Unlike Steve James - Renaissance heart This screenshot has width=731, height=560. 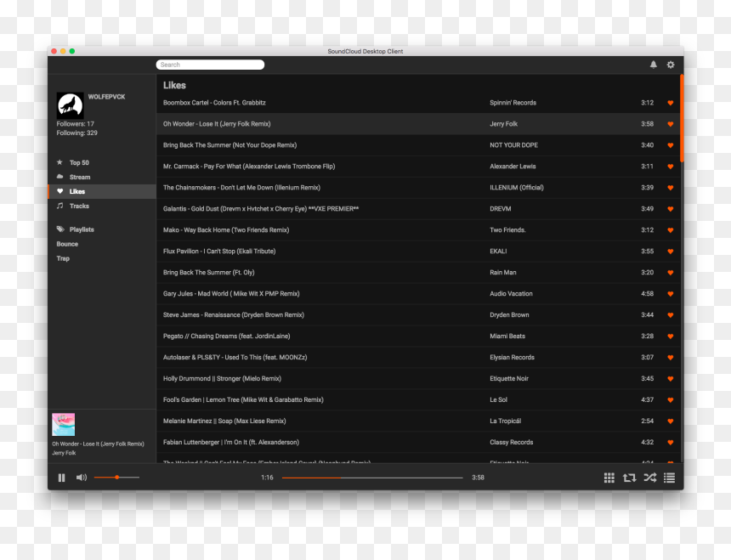(x=671, y=315)
